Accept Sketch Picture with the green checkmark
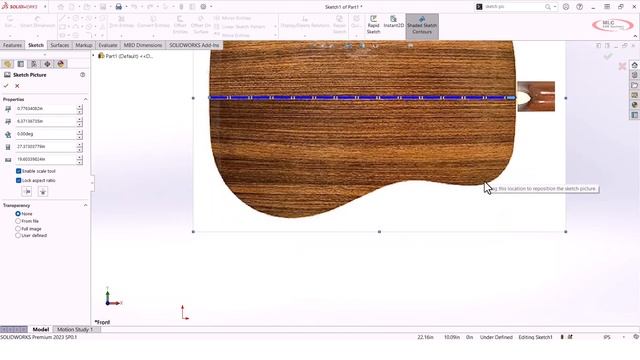The image size is (640, 360). tap(6, 86)
